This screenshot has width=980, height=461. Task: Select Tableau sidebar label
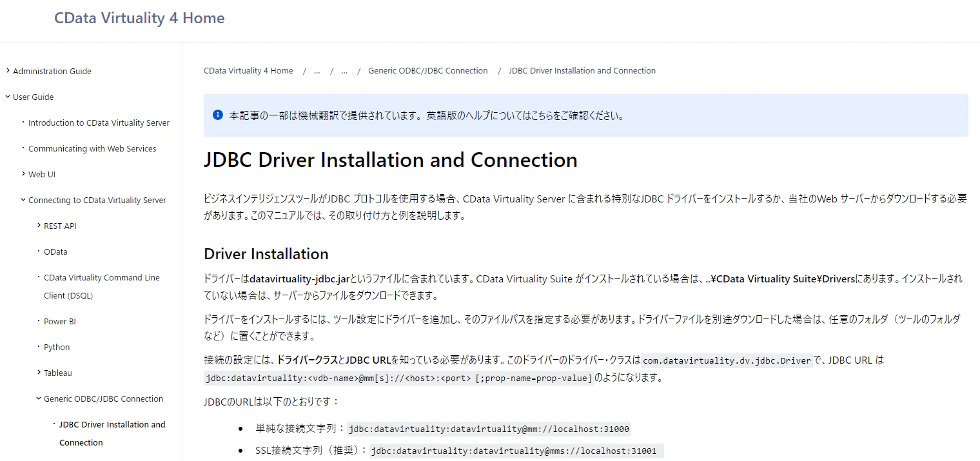58,373
